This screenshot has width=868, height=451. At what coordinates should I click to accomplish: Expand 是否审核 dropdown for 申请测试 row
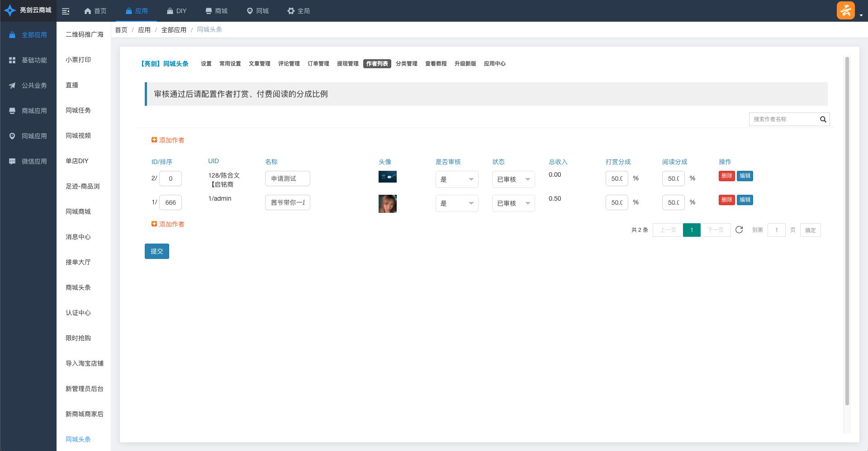tap(456, 179)
